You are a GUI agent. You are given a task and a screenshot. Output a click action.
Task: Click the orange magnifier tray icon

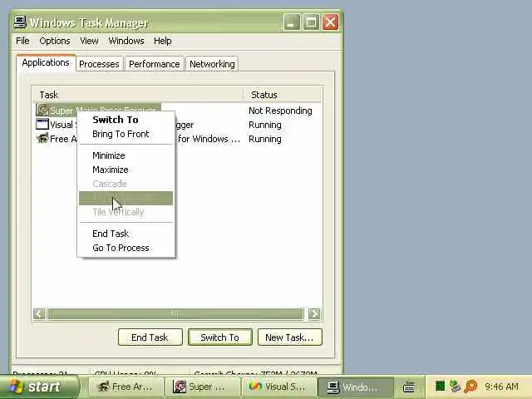(470, 386)
